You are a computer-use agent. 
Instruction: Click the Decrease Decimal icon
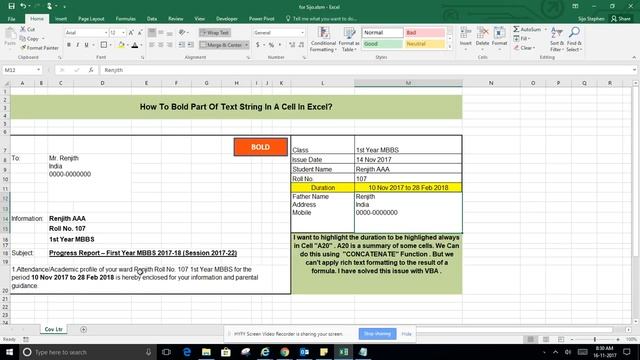[301, 45]
